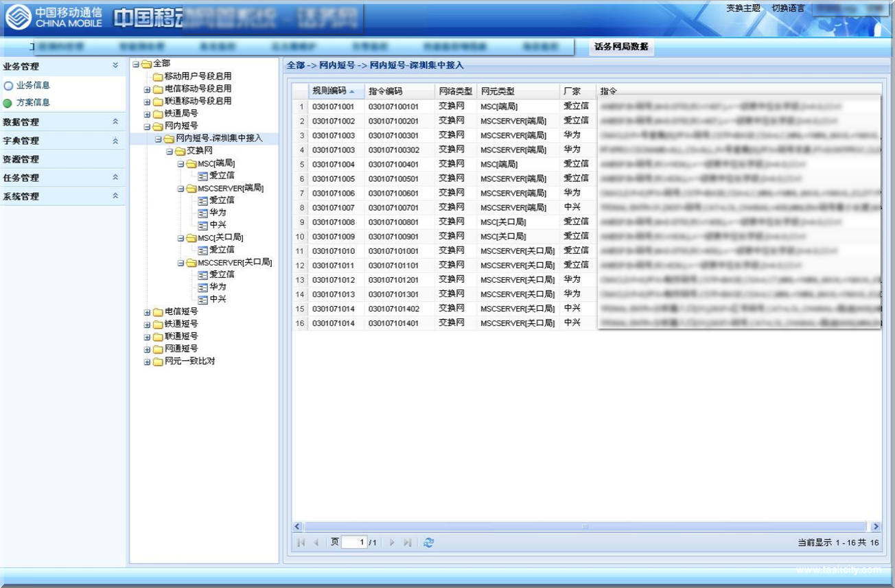Choose 业务信息 in the left sidebar

pyautogui.click(x=33, y=86)
